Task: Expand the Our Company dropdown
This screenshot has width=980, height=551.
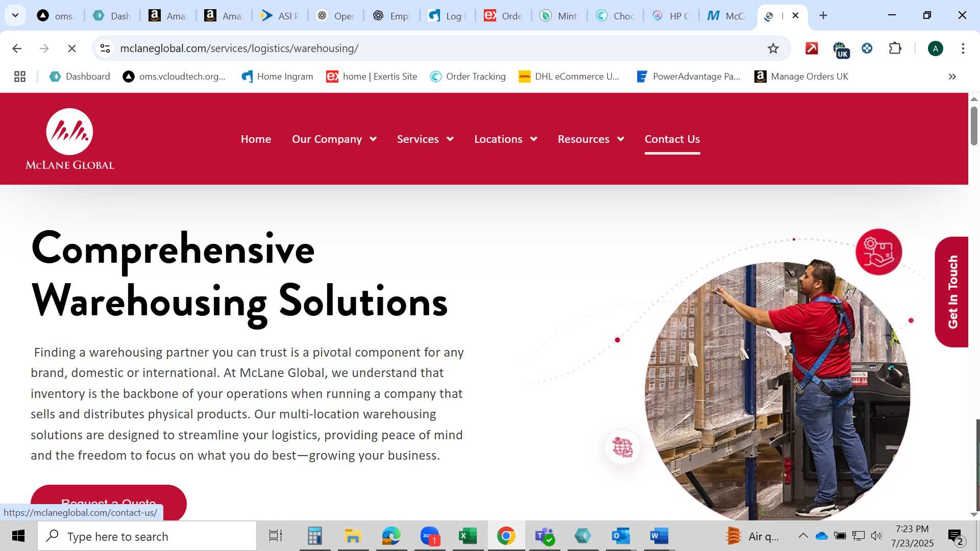Action: click(x=334, y=139)
